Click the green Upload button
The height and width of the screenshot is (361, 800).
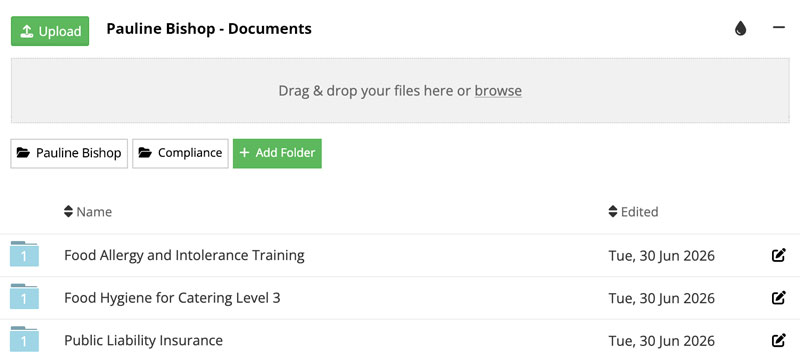pyautogui.click(x=50, y=31)
